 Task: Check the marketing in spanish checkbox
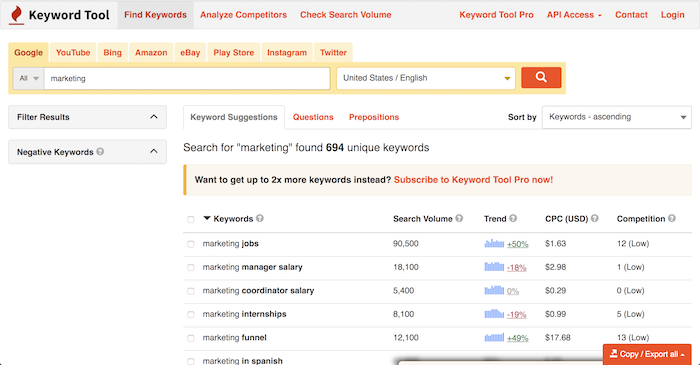coord(191,361)
